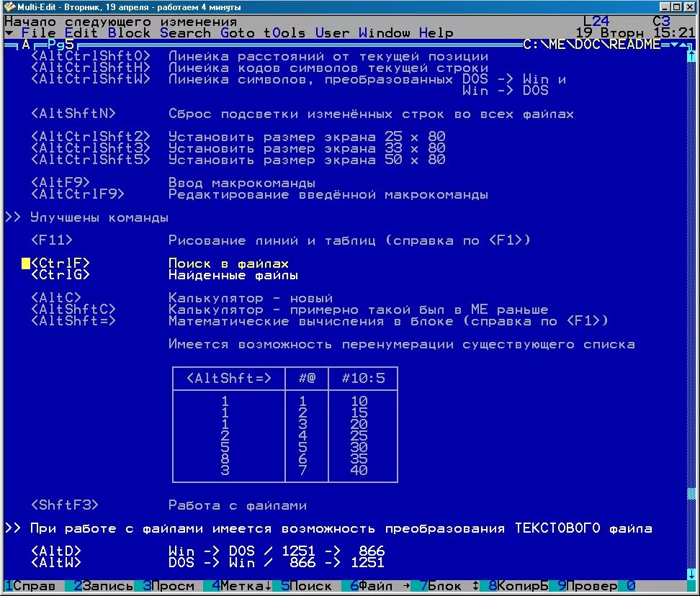This screenshot has width=700, height=596.
Task: Click the <AltCtrlShftO> shortcut text
Action: tap(91, 56)
